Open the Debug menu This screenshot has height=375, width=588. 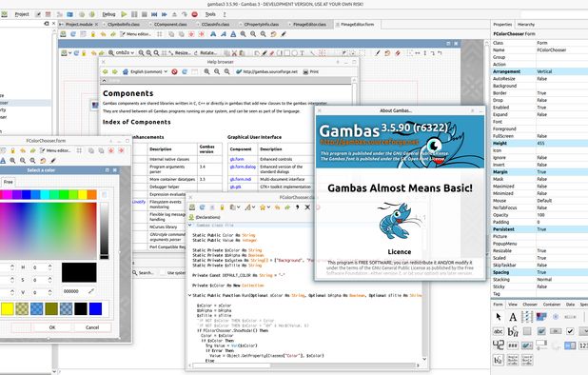pyautogui.click(x=108, y=14)
